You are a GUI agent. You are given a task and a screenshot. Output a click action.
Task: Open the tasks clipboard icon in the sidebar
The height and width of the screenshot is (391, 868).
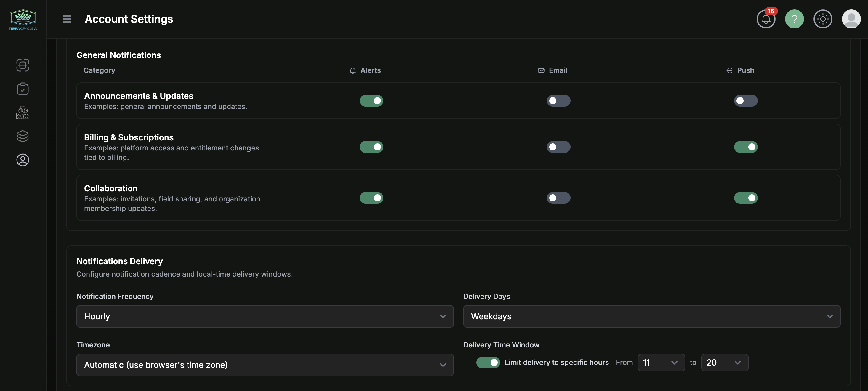pos(23,89)
